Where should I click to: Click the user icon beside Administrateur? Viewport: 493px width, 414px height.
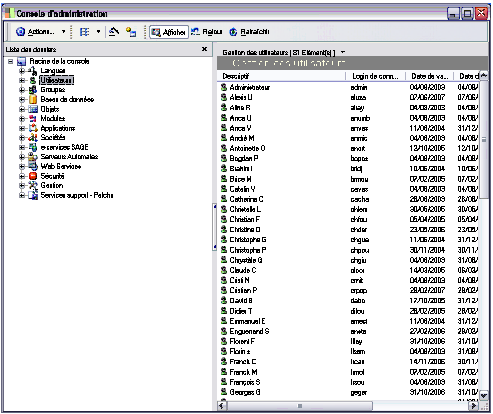click(x=224, y=87)
